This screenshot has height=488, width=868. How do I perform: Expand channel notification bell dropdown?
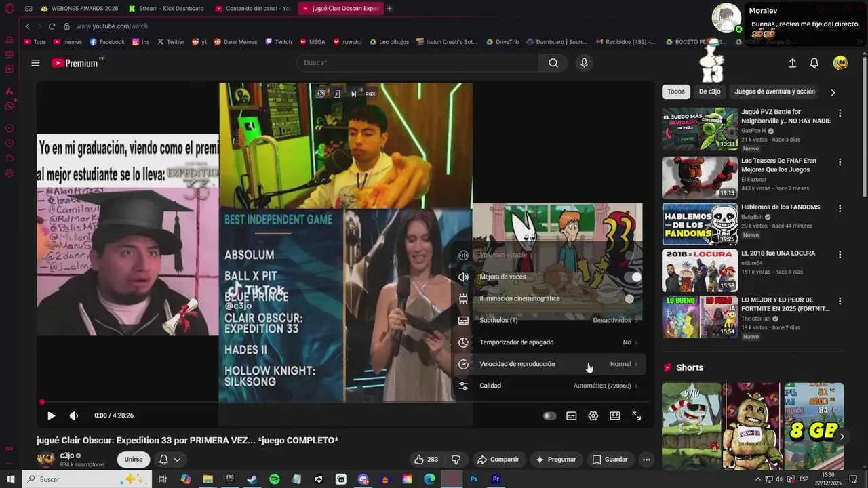point(170,460)
